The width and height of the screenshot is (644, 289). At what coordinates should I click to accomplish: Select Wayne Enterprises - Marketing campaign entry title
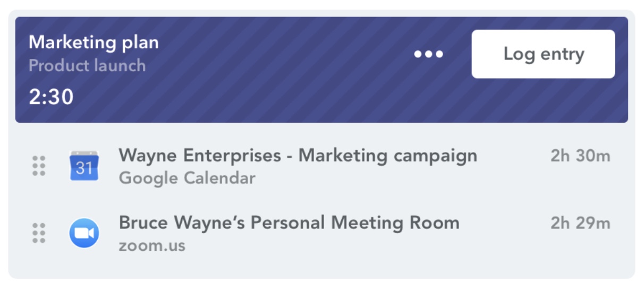(x=298, y=156)
